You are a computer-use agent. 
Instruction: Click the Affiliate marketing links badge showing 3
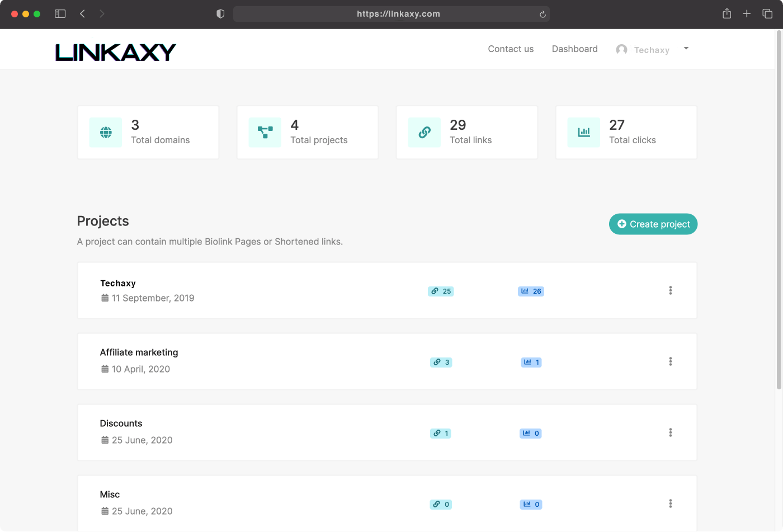pos(441,362)
